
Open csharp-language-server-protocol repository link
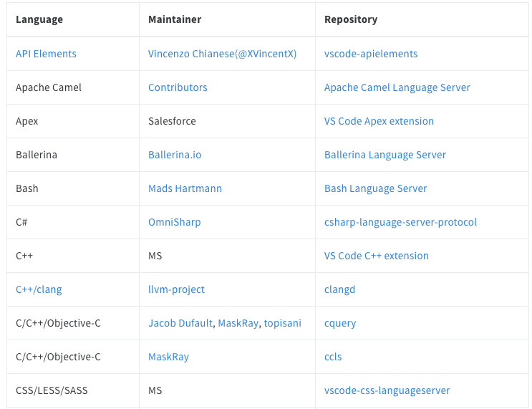click(400, 222)
